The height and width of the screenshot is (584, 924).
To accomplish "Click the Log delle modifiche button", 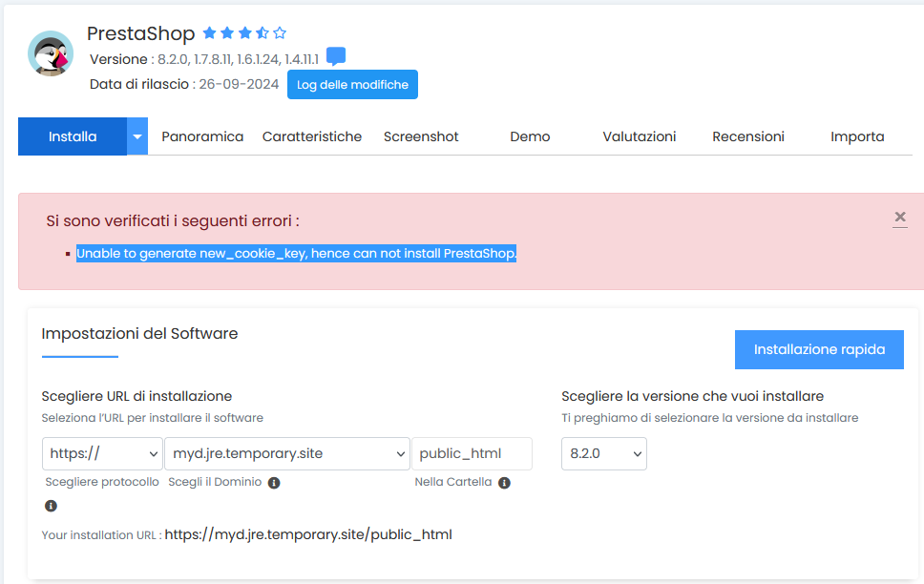I will (x=352, y=84).
